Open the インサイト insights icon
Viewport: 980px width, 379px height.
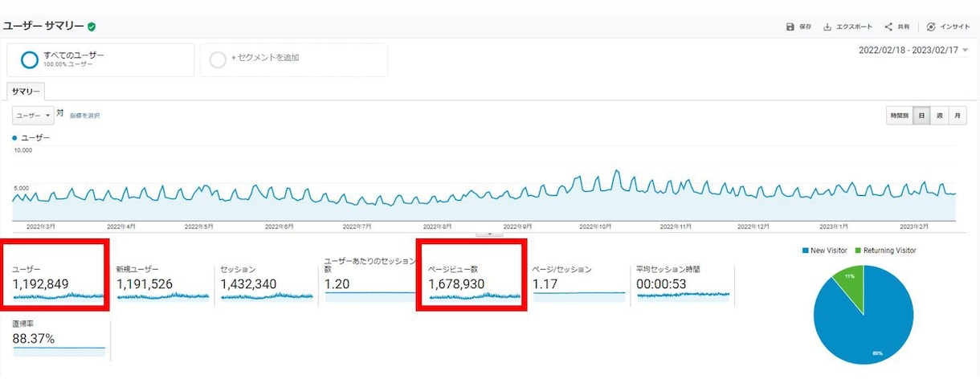(931, 26)
